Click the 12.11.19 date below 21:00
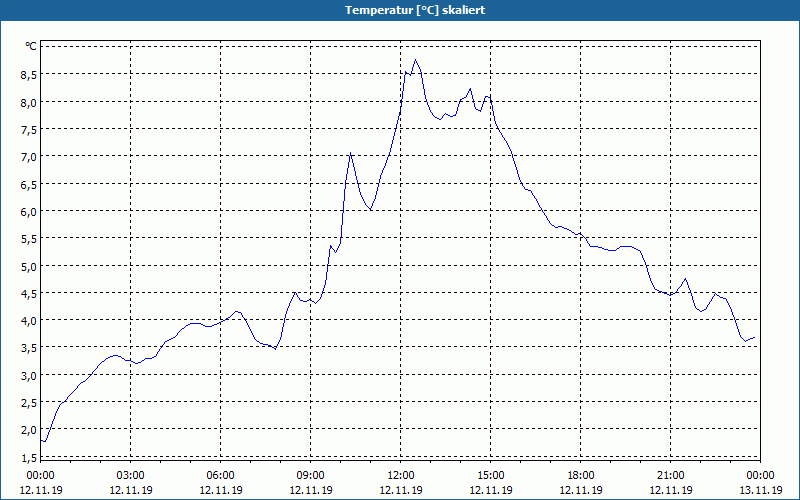The image size is (800, 500). click(x=670, y=490)
